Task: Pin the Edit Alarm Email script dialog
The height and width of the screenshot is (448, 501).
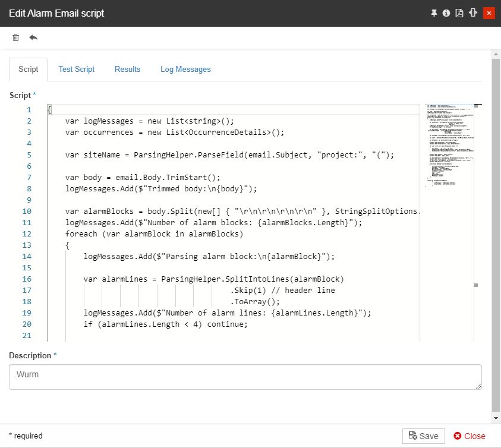Action: pyautogui.click(x=434, y=13)
